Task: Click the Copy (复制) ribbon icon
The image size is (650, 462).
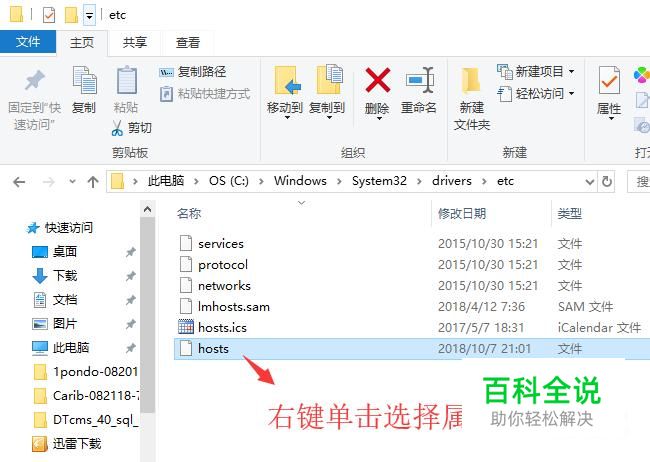Action: (x=85, y=80)
